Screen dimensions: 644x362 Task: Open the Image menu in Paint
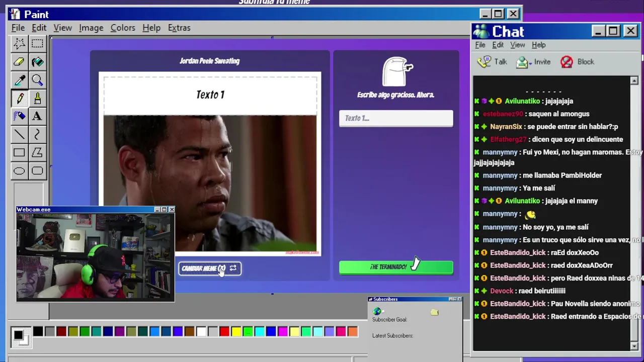click(91, 28)
